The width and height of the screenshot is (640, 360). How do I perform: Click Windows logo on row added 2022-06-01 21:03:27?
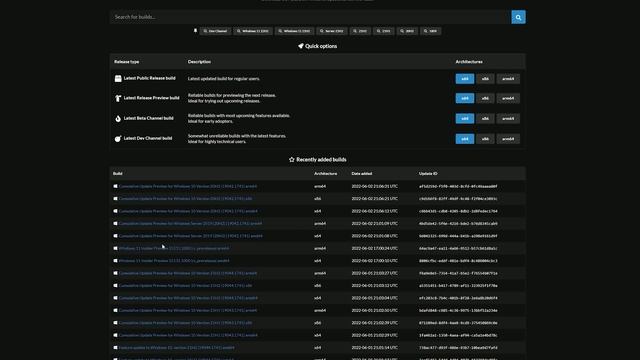coord(116,273)
